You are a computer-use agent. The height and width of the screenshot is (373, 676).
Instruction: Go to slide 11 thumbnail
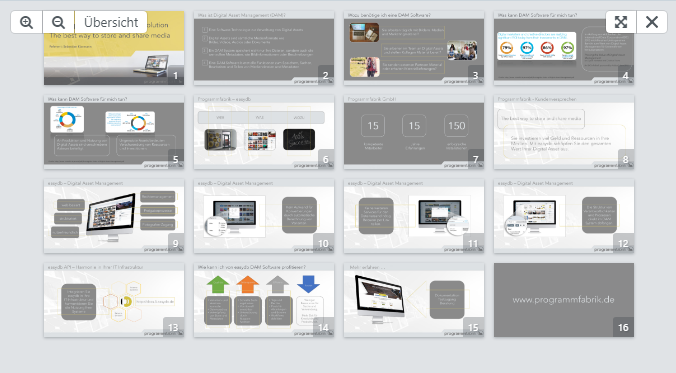414,216
